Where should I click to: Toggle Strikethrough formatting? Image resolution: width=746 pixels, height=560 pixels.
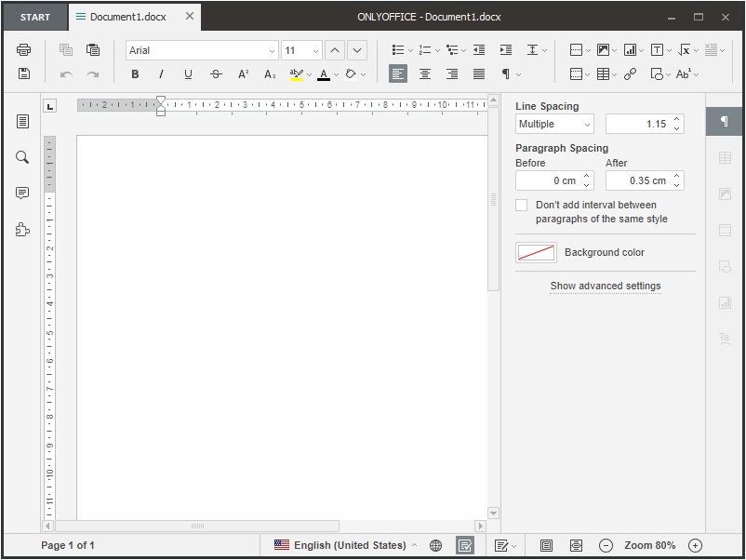point(216,74)
